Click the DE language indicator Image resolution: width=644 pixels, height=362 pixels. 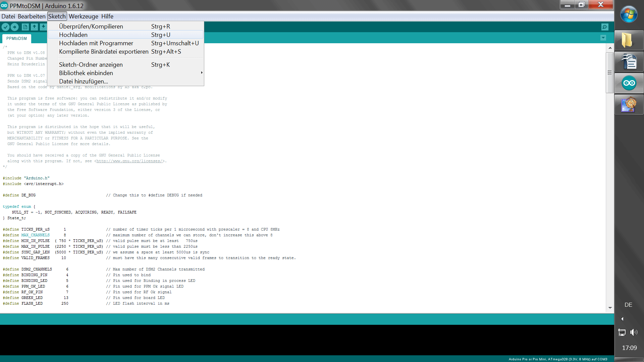pos(628,305)
